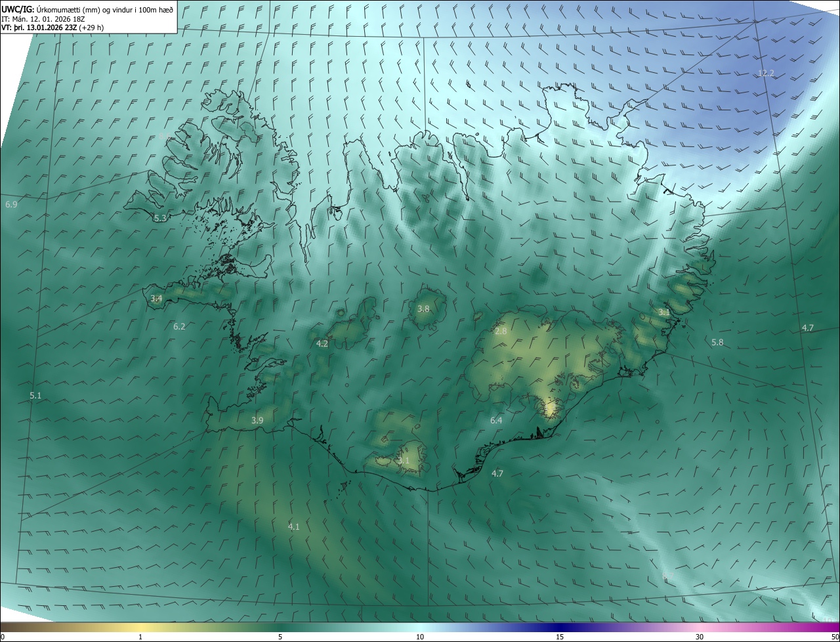Click the 5.3 value label in the Westfjords

(159, 218)
